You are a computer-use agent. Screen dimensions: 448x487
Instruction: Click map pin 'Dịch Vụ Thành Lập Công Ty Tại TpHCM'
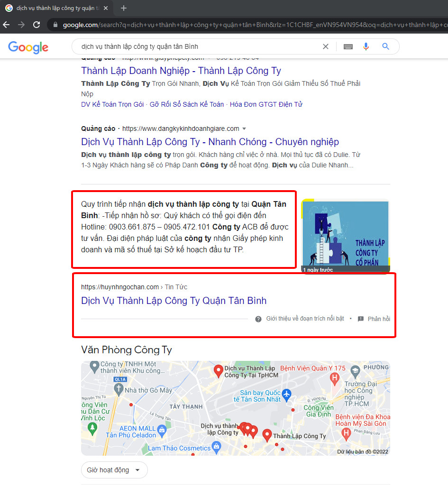218,371
